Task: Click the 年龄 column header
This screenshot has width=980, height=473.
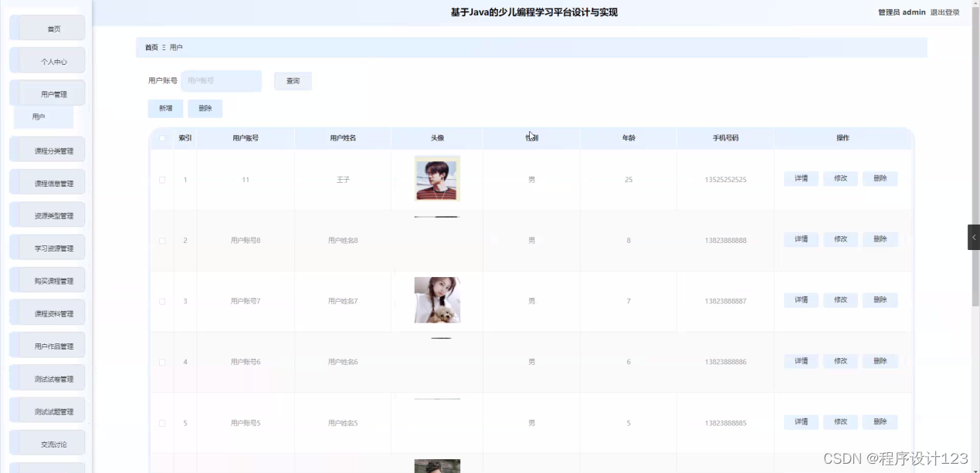Action: click(x=629, y=138)
